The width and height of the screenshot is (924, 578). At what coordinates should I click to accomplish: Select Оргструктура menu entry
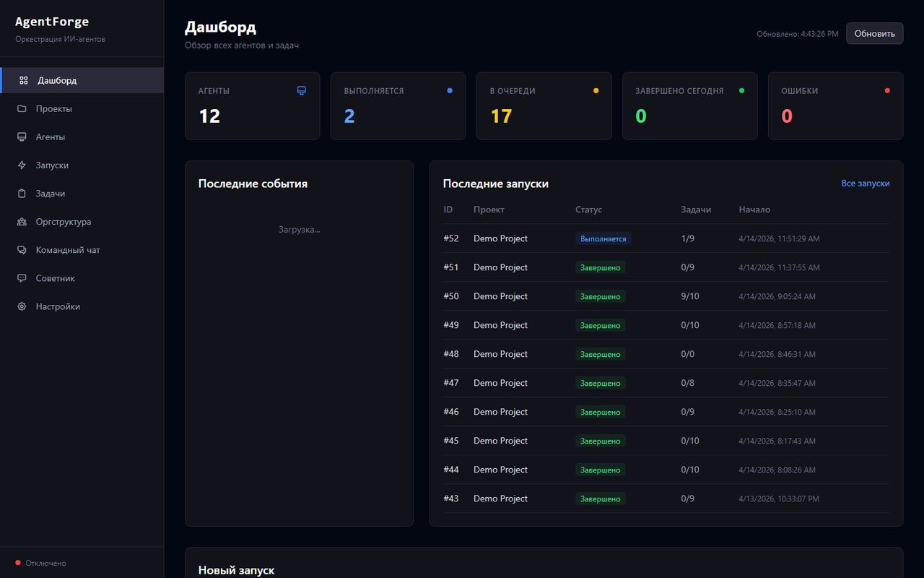coord(82,222)
